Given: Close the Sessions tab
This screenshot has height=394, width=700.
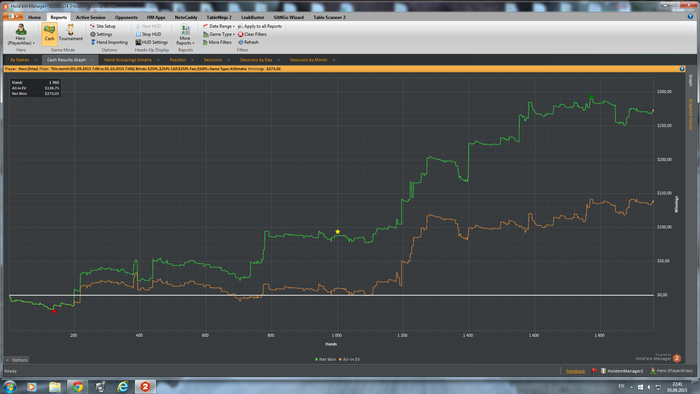Looking at the screenshot, I should [229, 60].
